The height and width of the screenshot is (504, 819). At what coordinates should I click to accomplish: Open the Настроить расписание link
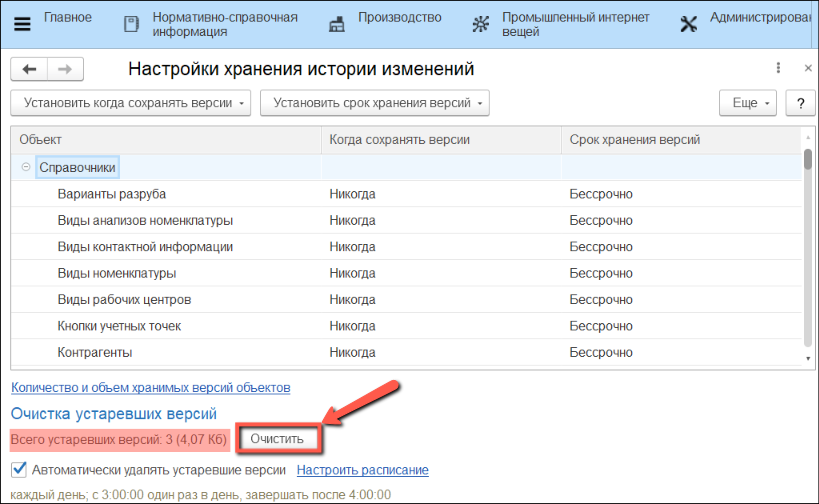(362, 470)
